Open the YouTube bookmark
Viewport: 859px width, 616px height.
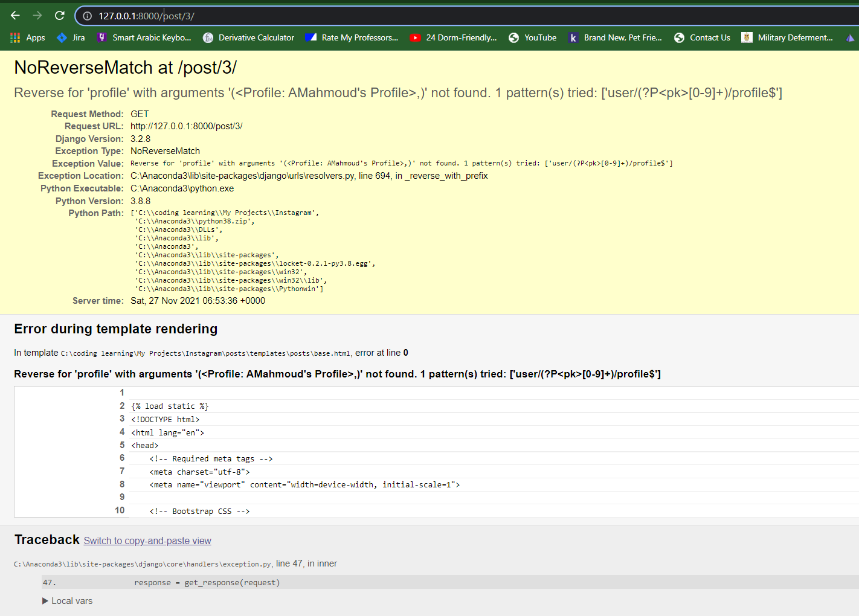pyautogui.click(x=533, y=37)
